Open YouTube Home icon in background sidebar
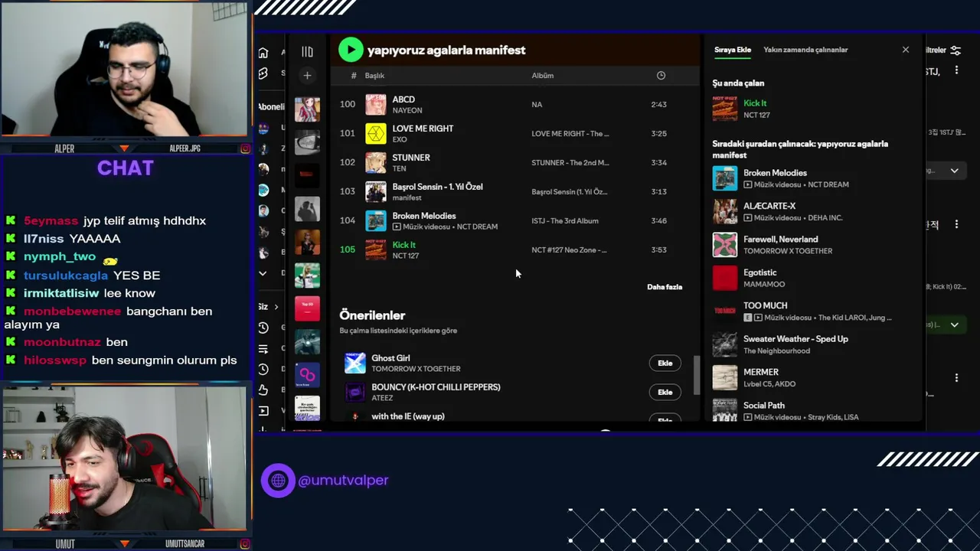 263,53
